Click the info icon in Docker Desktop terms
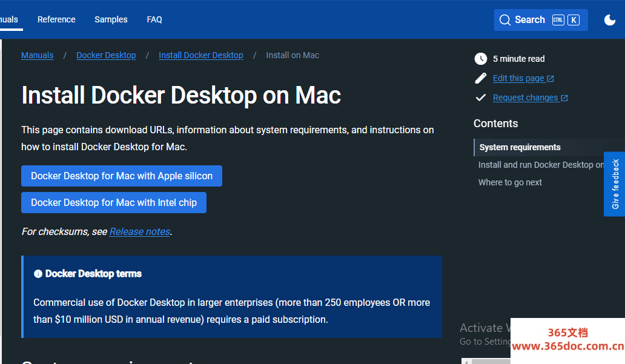 pos(38,274)
